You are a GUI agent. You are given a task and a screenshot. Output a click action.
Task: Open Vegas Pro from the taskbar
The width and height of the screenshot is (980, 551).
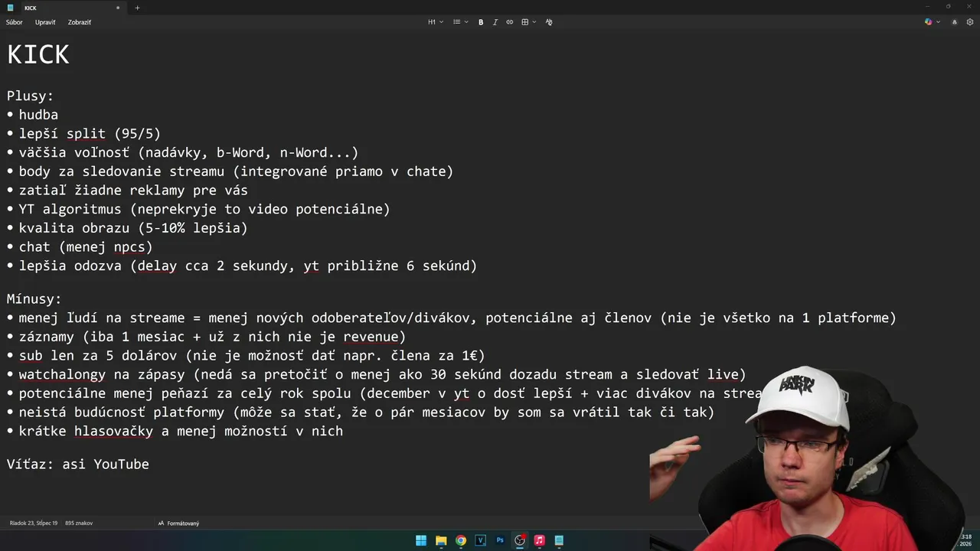[x=481, y=540]
